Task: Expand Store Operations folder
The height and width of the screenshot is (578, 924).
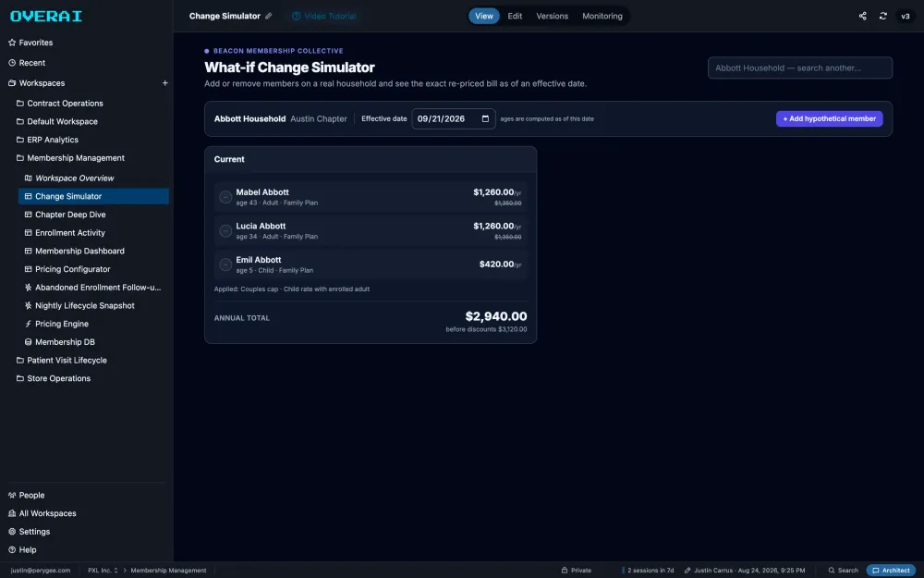Action: 53,378
